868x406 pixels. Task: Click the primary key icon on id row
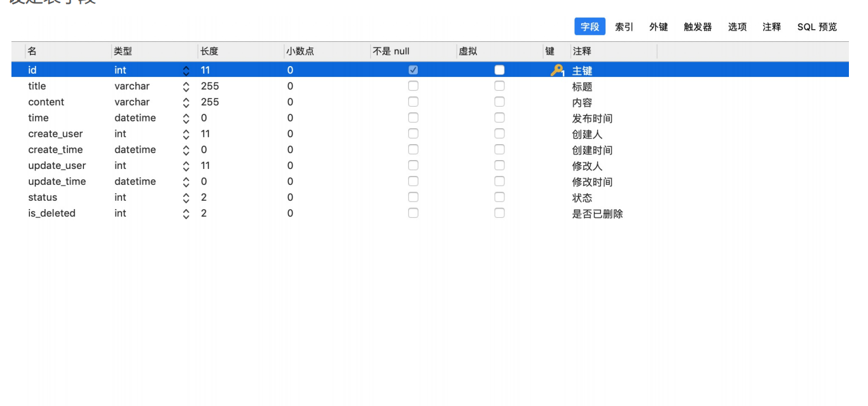point(556,70)
